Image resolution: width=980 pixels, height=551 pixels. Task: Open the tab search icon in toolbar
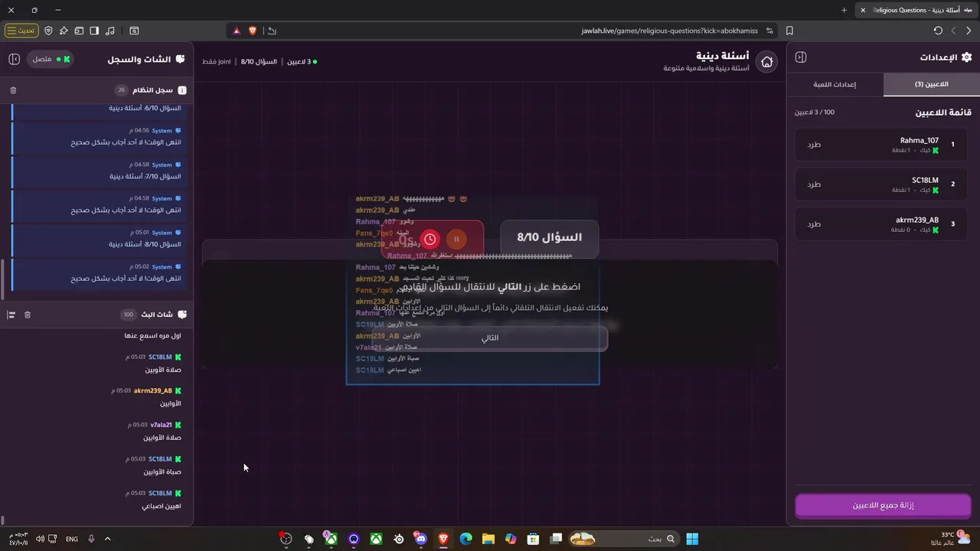click(134, 31)
